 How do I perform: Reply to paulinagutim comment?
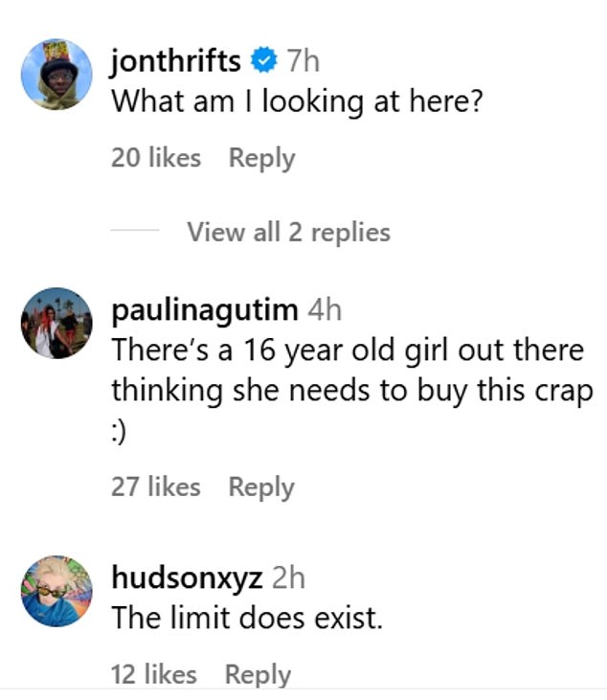(261, 487)
